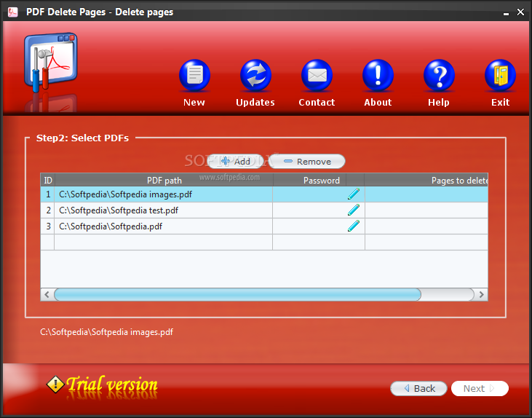Click the PDF path column header
This screenshot has height=418, width=532.
pos(164,180)
